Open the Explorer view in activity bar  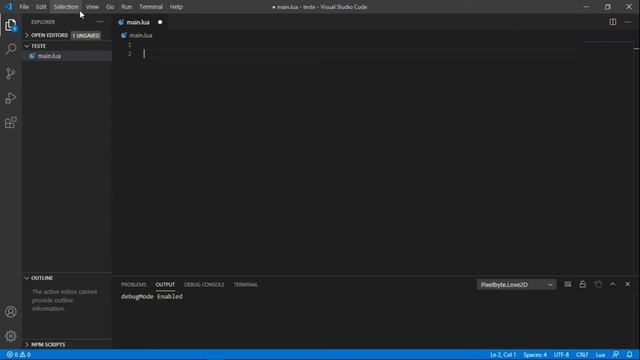click(x=11, y=25)
